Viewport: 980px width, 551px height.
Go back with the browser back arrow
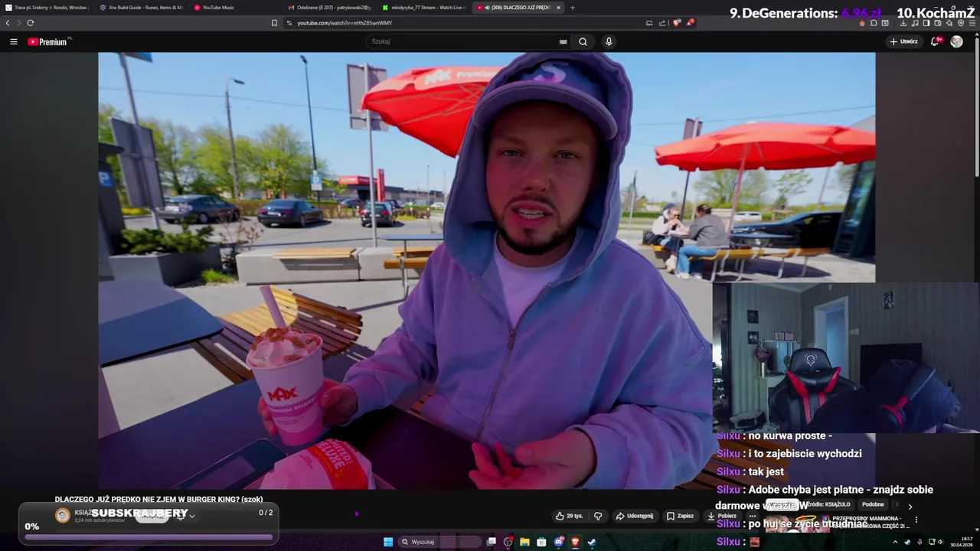8,23
